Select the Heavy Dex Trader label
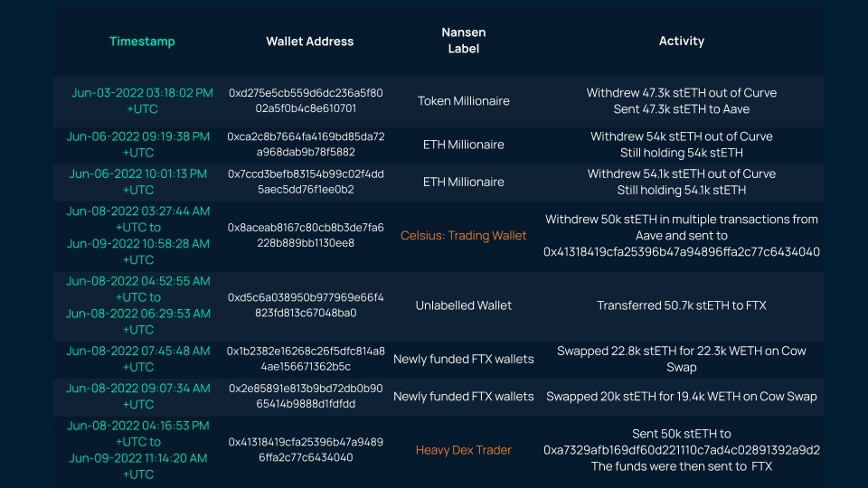The image size is (868, 488). click(464, 450)
